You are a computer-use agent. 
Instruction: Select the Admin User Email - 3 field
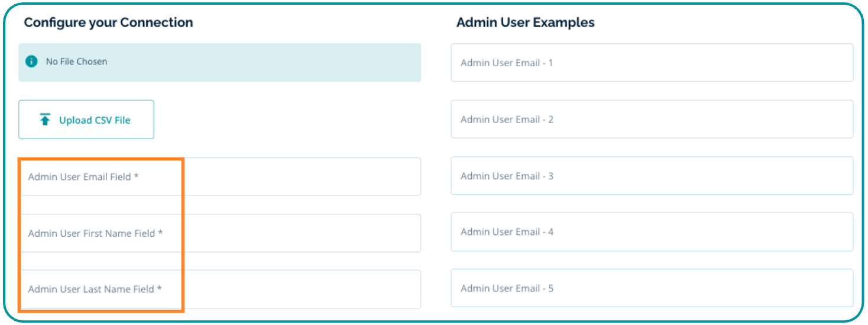(652, 176)
